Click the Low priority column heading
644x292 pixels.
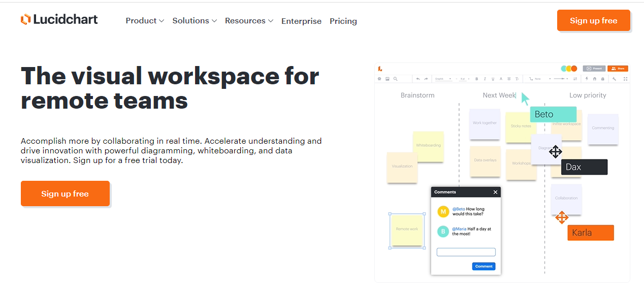click(588, 95)
